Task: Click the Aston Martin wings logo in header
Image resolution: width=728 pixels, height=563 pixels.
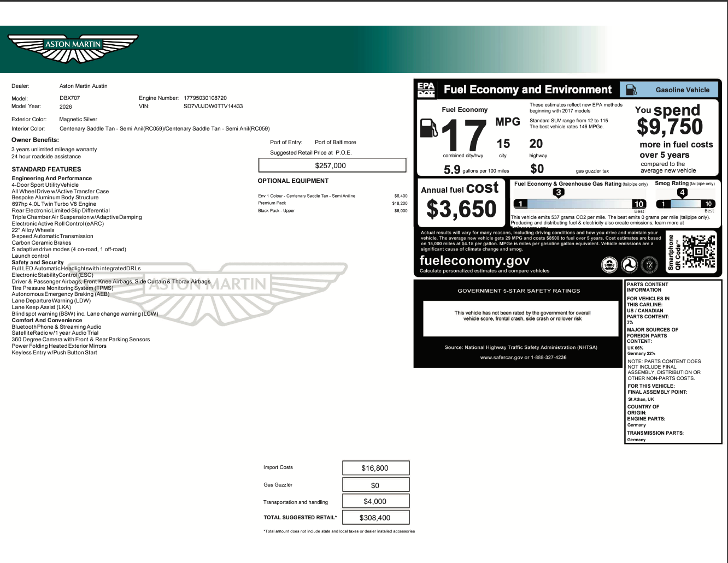Action: [x=73, y=50]
